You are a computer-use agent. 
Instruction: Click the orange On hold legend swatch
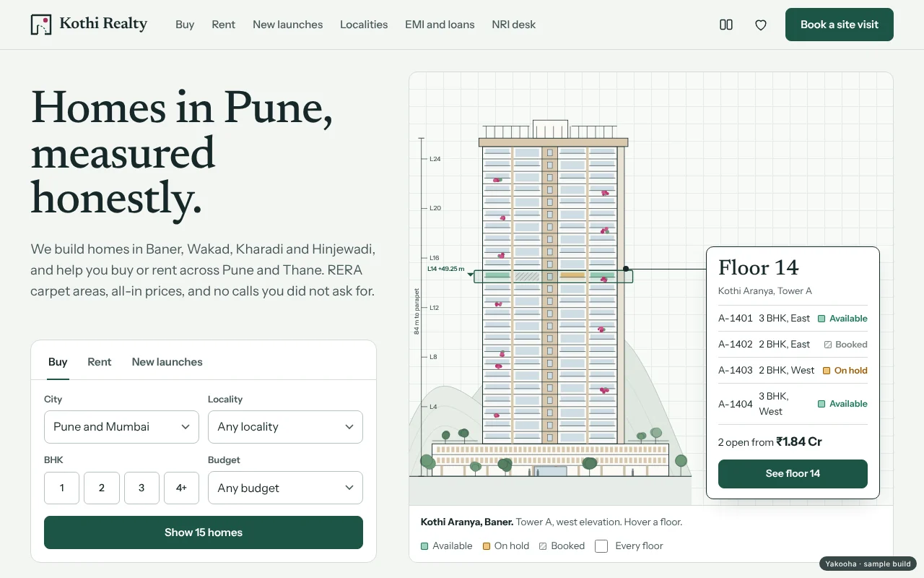pyautogui.click(x=487, y=546)
